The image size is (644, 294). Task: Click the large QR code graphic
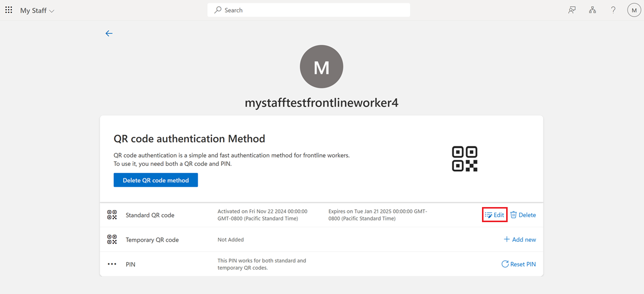(464, 158)
